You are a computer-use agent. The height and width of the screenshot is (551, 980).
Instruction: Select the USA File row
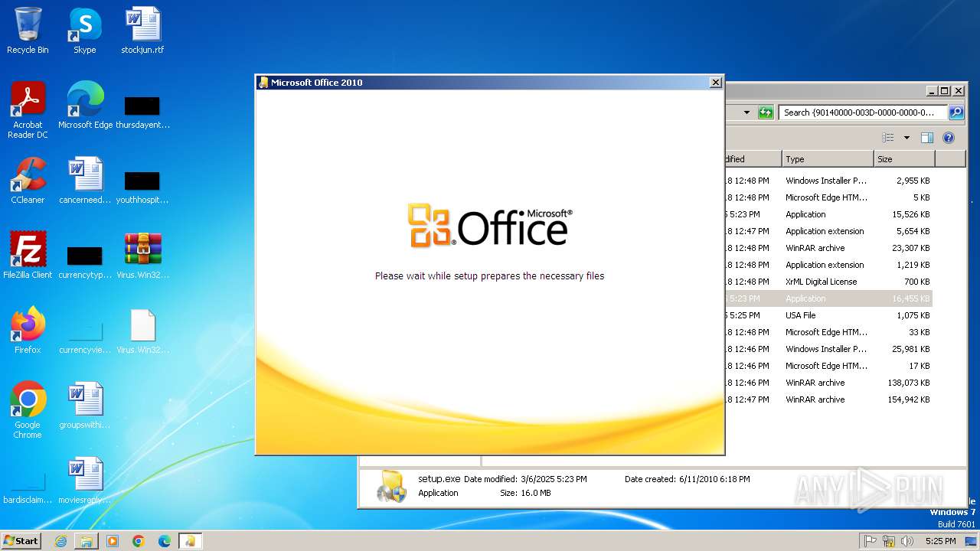(x=828, y=315)
